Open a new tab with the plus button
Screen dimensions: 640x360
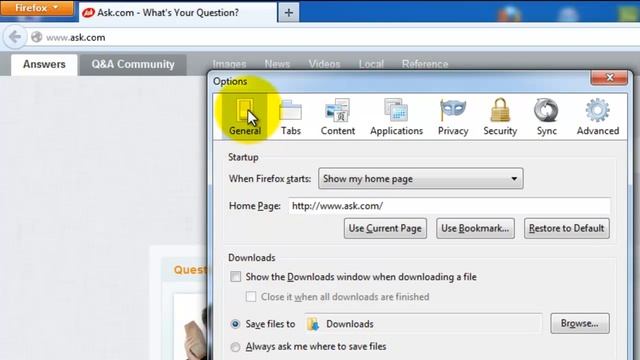(x=289, y=13)
